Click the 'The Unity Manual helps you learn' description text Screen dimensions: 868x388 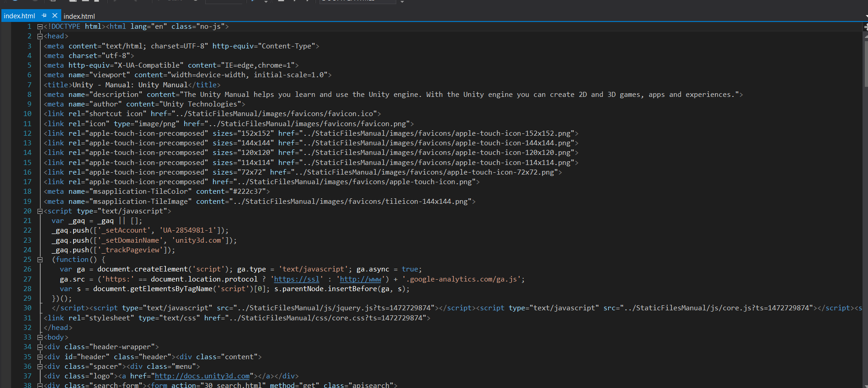tap(250, 95)
